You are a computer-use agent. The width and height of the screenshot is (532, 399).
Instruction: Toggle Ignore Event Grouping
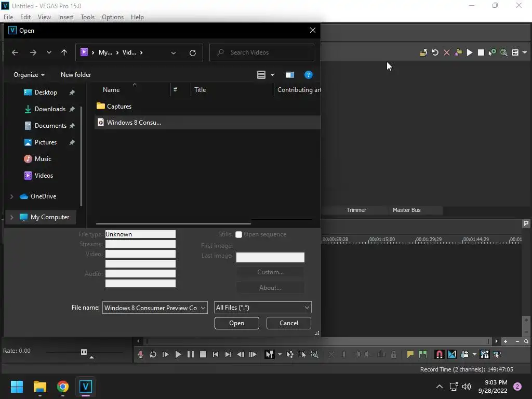[x=497, y=354]
